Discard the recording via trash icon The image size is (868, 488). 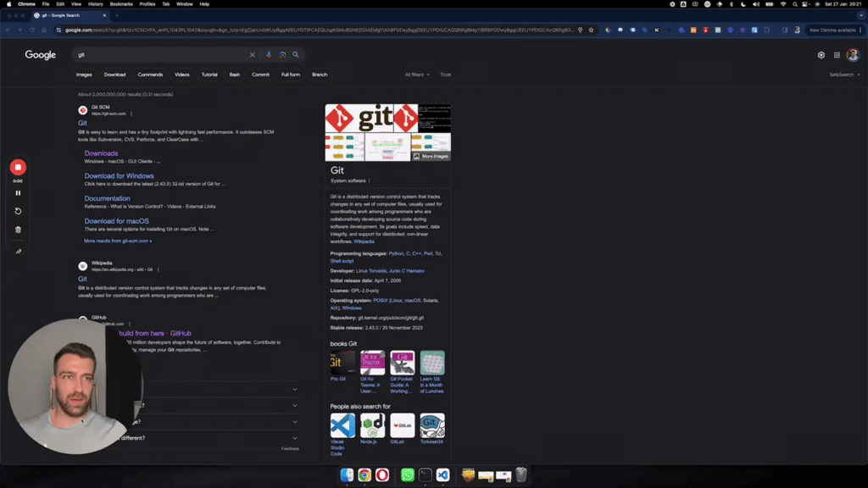18,230
